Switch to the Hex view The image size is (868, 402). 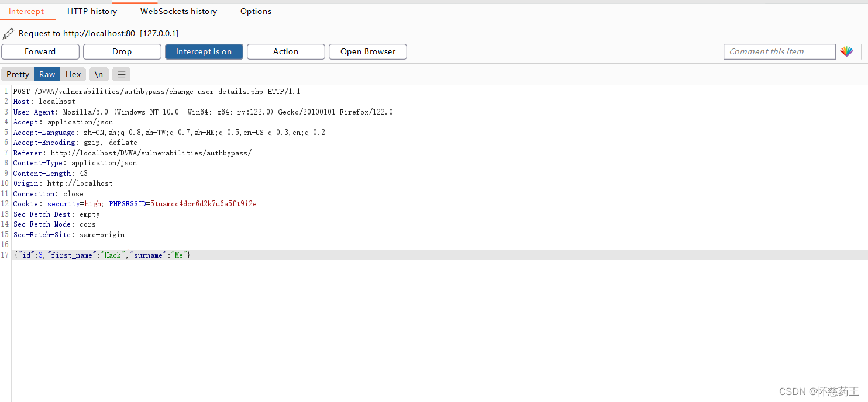[73, 74]
